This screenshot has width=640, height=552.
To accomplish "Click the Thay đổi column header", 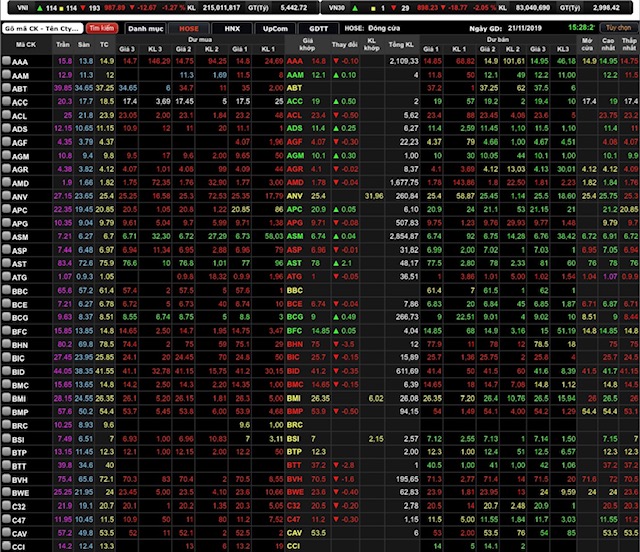I will pos(344,45).
